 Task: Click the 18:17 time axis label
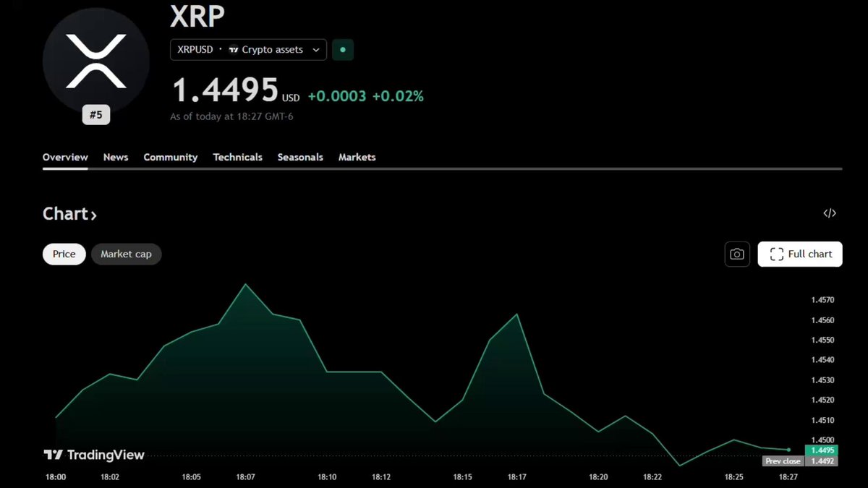pyautogui.click(x=516, y=477)
